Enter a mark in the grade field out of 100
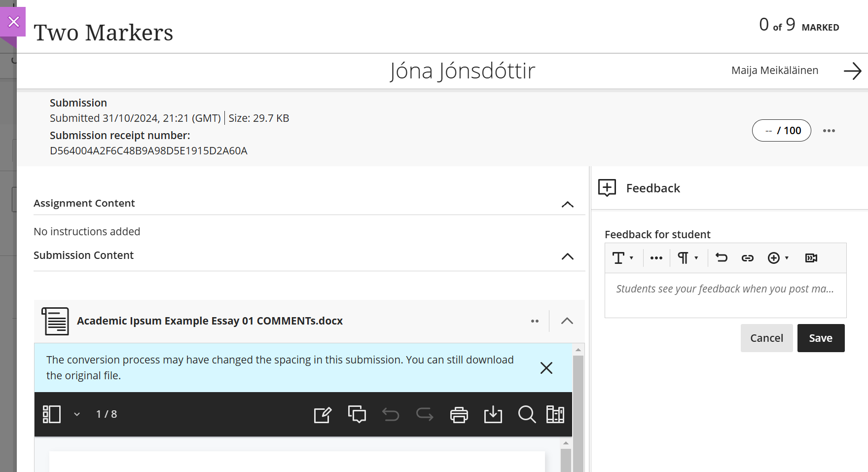This screenshot has height=472, width=868. pyautogui.click(x=781, y=131)
